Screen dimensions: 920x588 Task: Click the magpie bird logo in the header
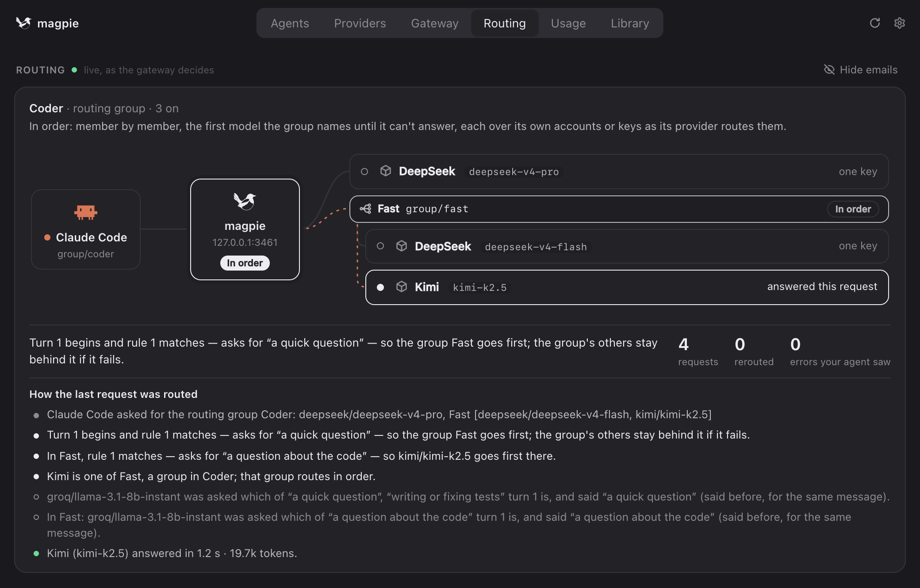coord(23,23)
